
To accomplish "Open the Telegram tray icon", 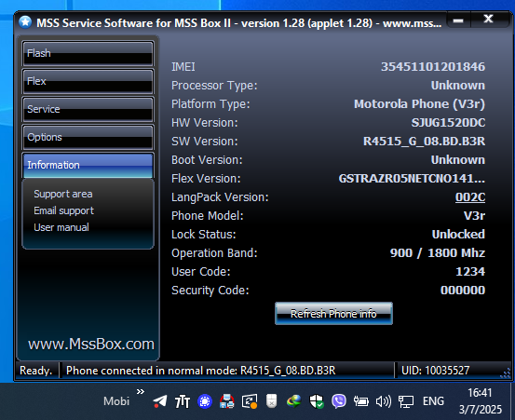I will pos(160,401).
